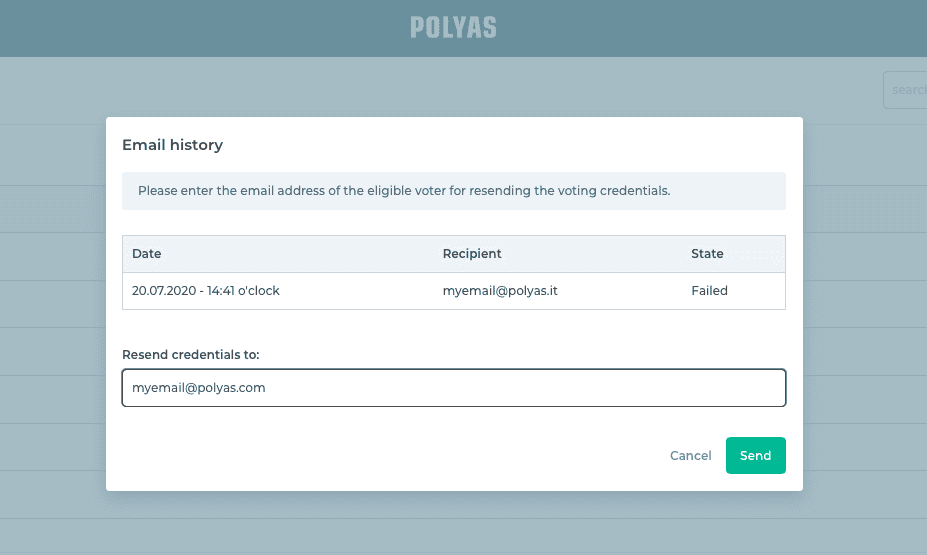Cancel the email history dialog
Viewport: 927px width, 555px height.
[690, 456]
